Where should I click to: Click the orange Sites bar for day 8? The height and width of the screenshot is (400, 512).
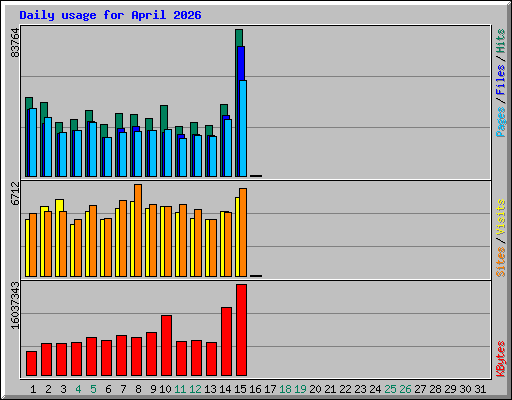pyautogui.click(x=138, y=230)
